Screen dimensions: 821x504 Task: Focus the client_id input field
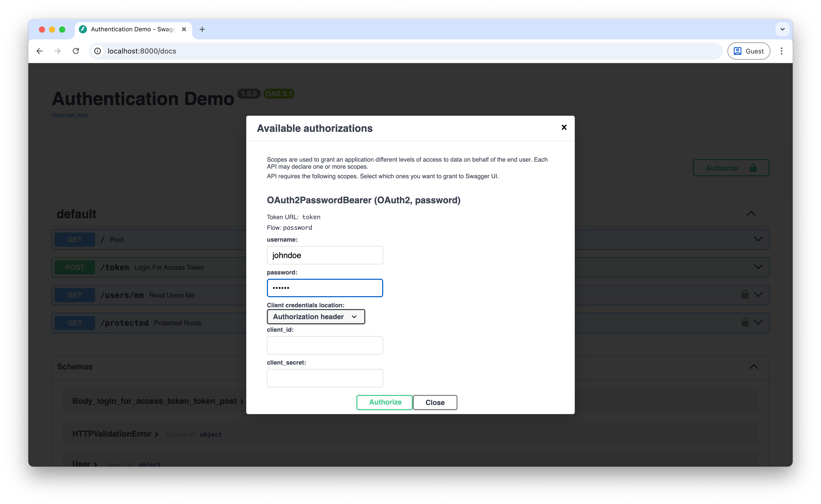point(325,345)
